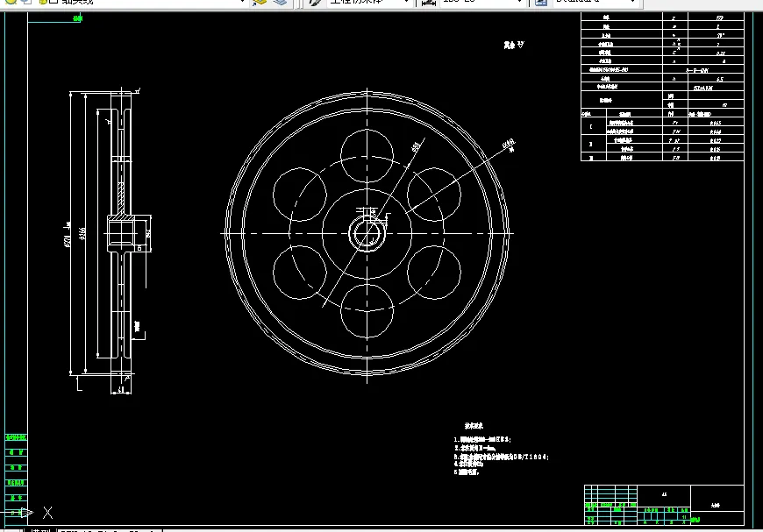Select the gear parameter table first row
Screen dimensions: 763x532
662,18
